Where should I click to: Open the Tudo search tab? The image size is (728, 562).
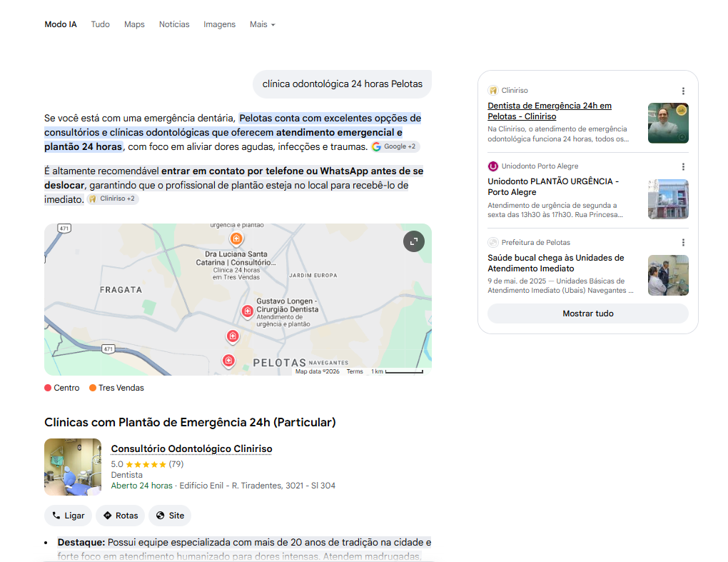[101, 24]
